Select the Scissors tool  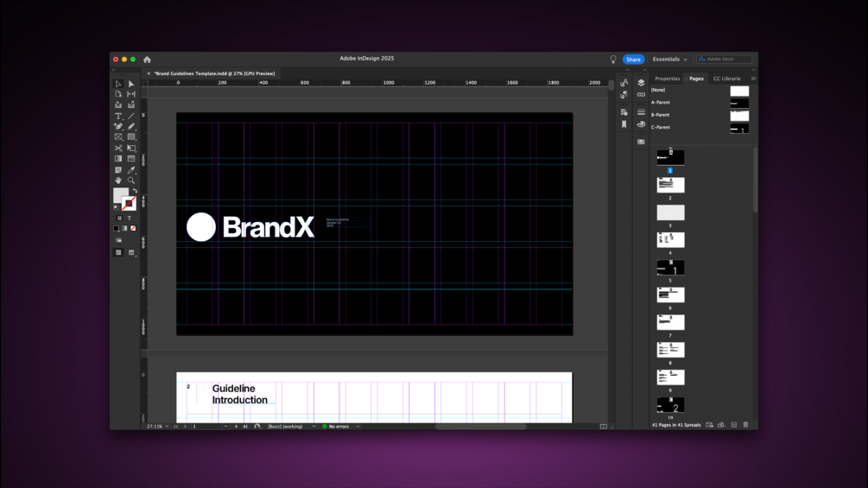coord(118,149)
